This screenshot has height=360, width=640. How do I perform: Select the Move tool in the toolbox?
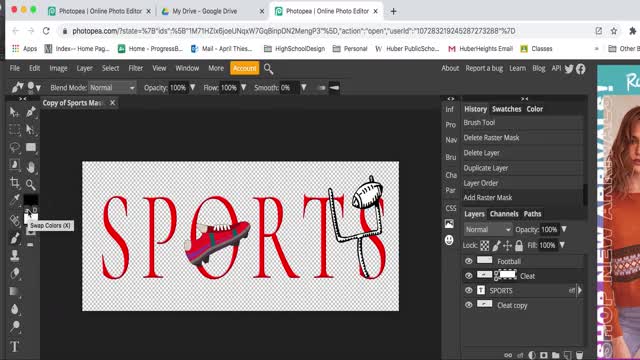tap(14, 111)
